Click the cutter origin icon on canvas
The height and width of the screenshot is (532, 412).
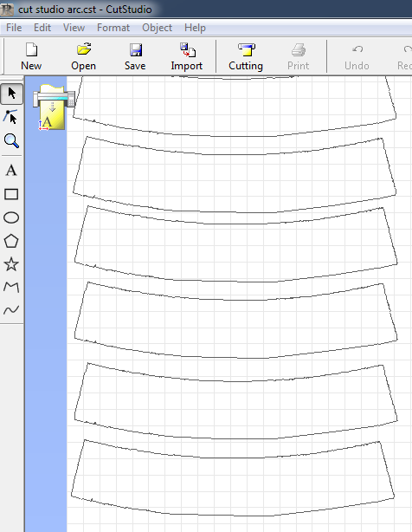pyautogui.click(x=53, y=108)
